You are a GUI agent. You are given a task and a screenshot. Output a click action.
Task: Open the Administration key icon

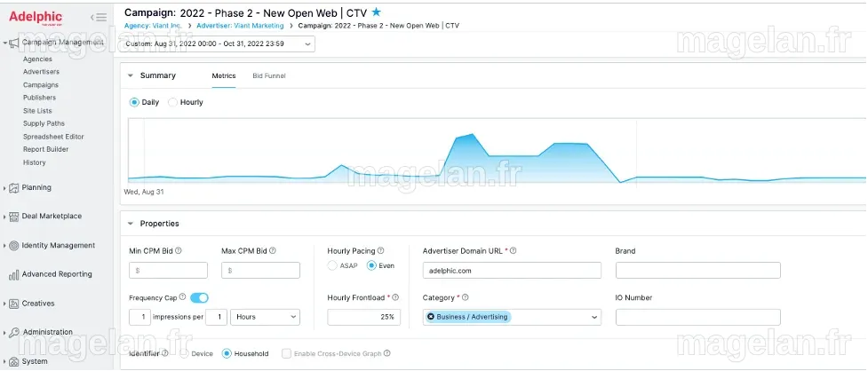coord(14,332)
